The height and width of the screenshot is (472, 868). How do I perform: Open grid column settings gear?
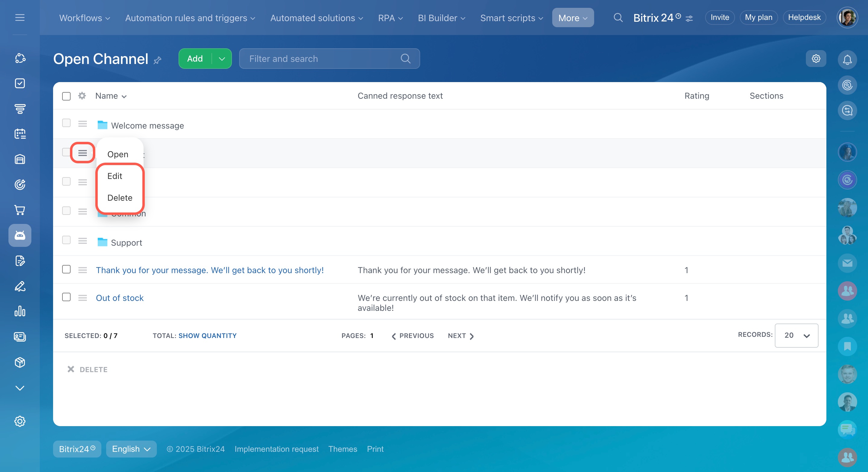pos(82,96)
